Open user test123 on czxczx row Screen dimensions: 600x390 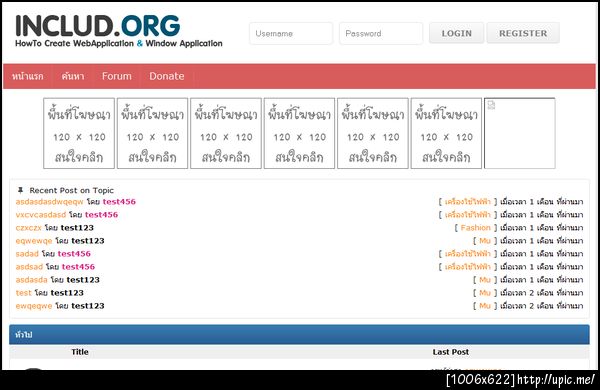[77, 228]
